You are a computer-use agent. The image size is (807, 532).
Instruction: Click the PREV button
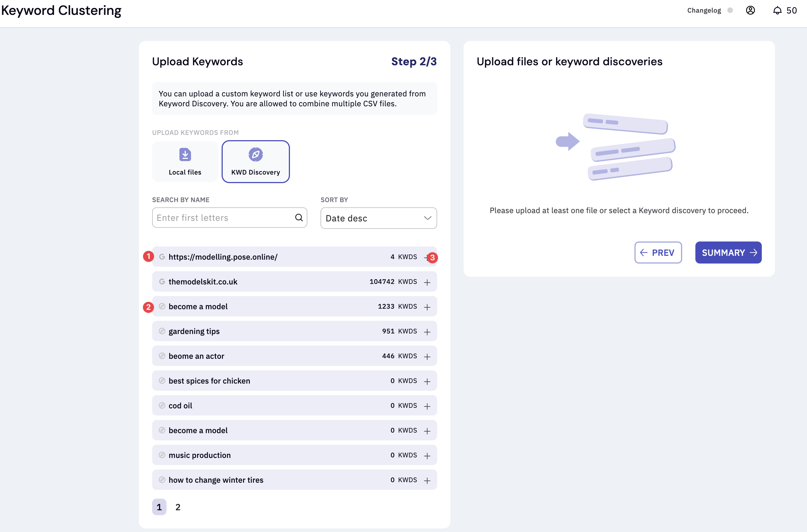click(x=658, y=253)
